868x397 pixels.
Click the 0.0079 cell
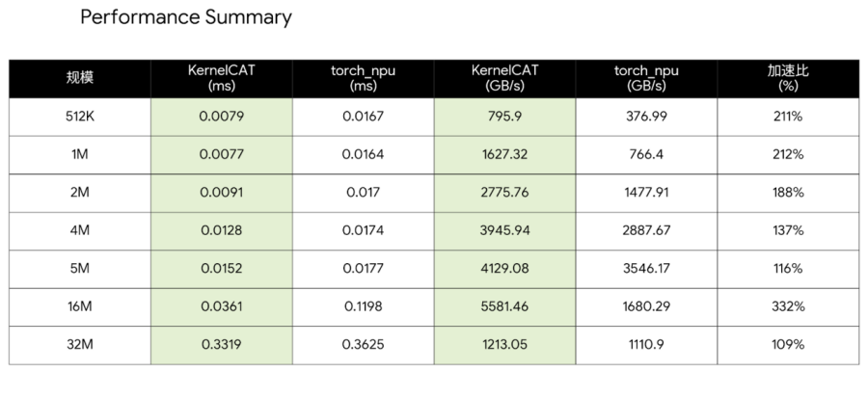coord(221,117)
